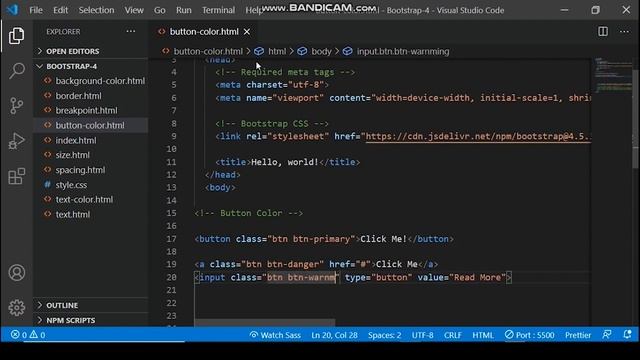Click the jsdelivr bootstrap CDN link

[x=478, y=136]
